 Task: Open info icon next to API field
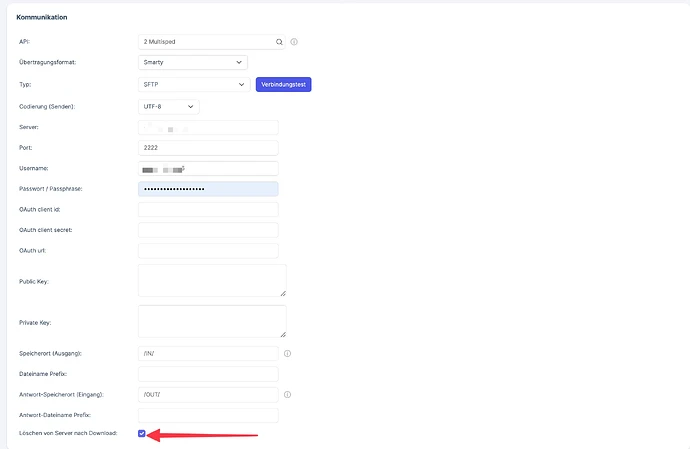point(294,42)
